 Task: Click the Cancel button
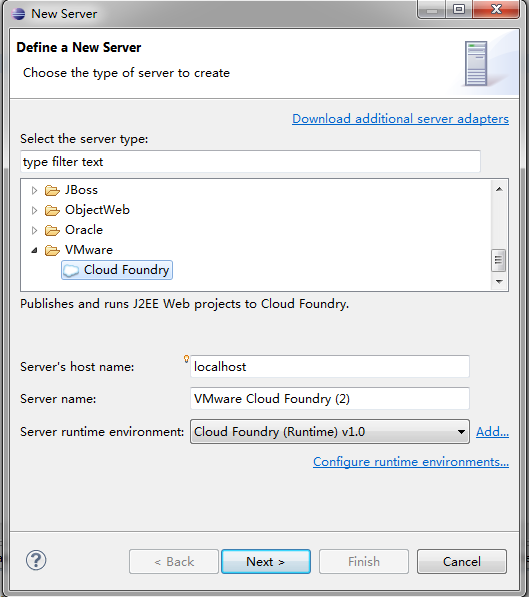point(462,562)
